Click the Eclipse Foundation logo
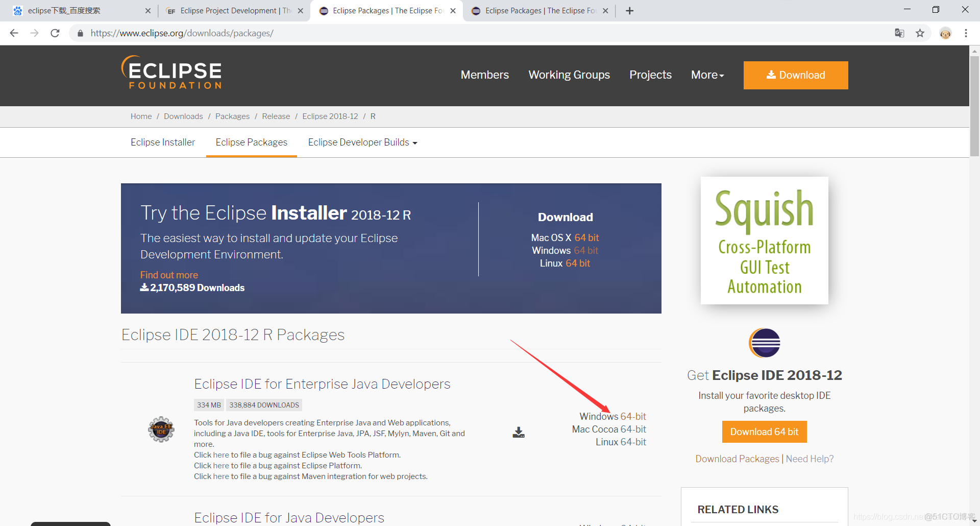Screen dimensions: 980x526 click(171, 73)
